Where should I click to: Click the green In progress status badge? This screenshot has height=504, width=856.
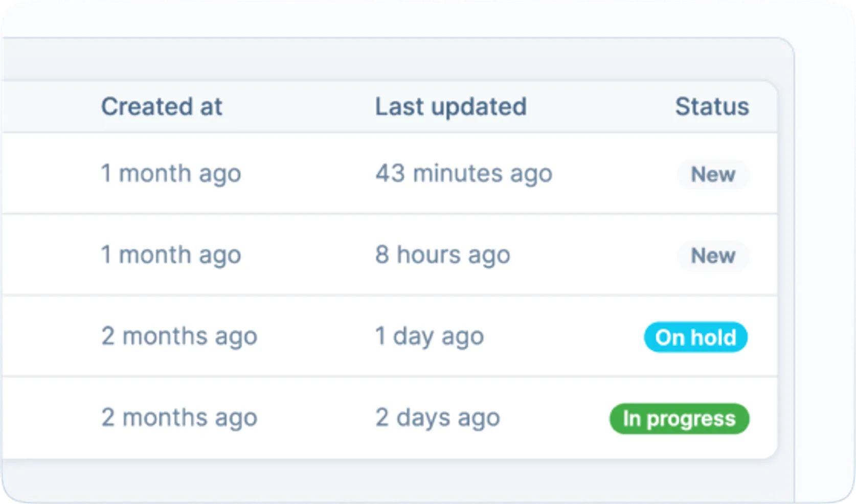(679, 419)
